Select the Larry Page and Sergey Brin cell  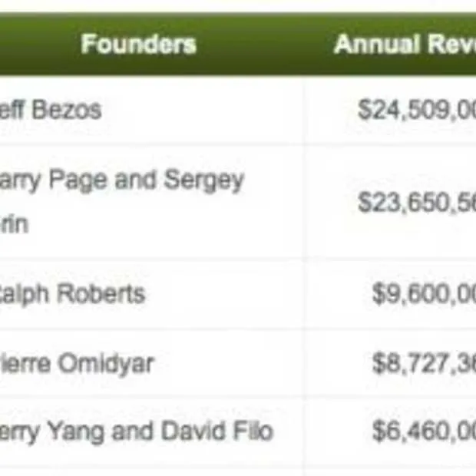pyautogui.click(x=121, y=202)
